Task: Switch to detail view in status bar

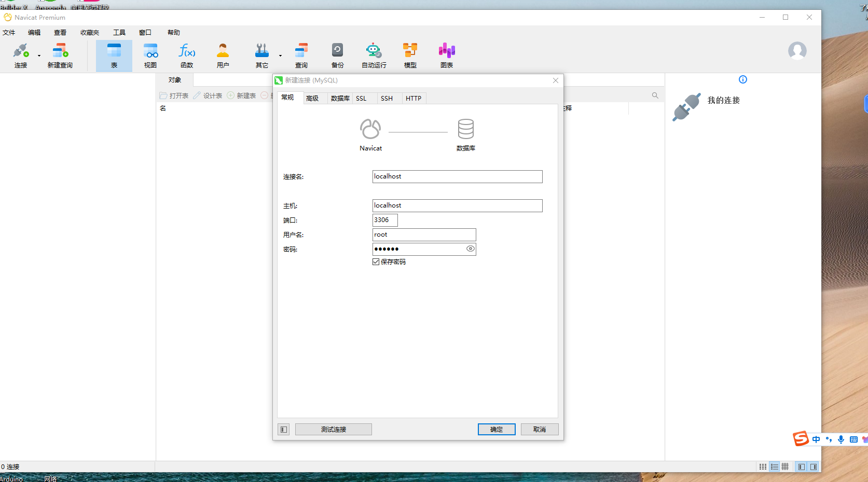Action: pyautogui.click(x=775, y=467)
